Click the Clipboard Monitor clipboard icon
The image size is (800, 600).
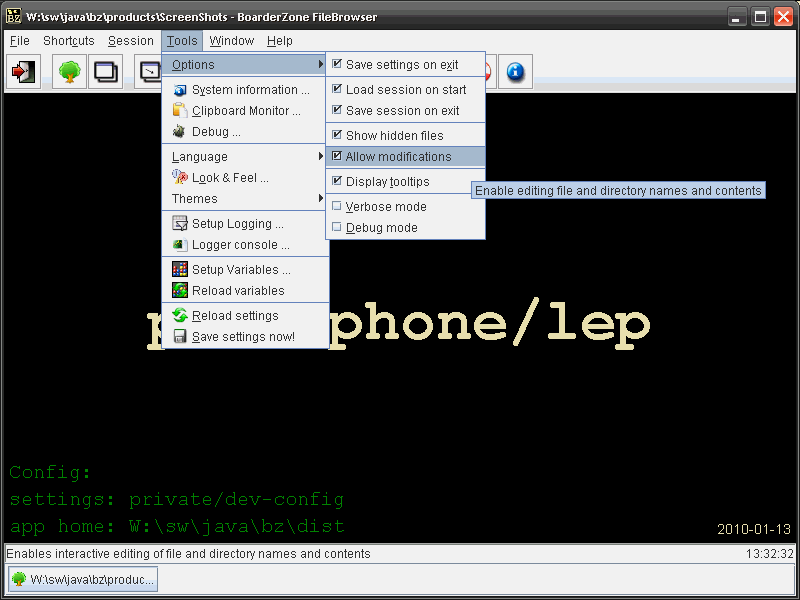tap(180, 111)
